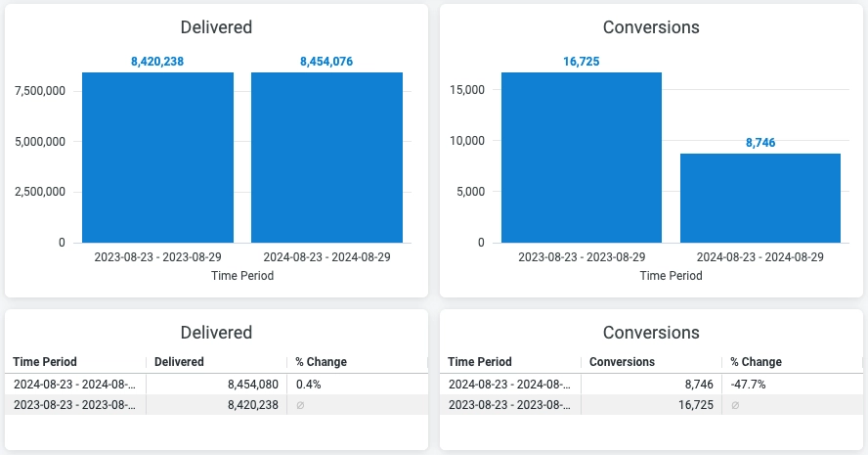Select the 2024-08-23 time period cell in the Delivered table
The height and width of the screenshot is (455, 868).
pyautogui.click(x=75, y=385)
